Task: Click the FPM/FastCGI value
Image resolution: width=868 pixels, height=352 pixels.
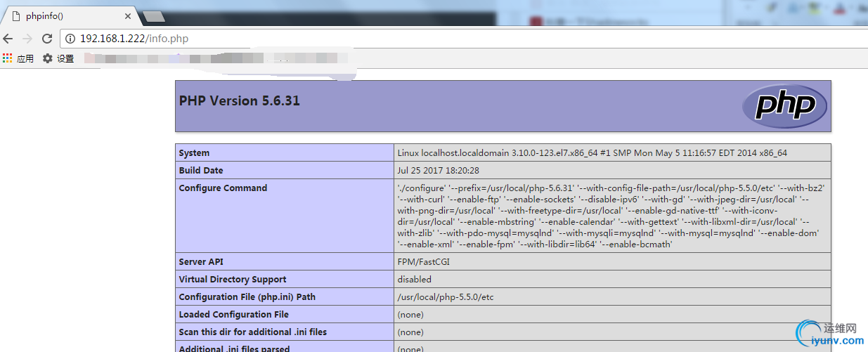Action: point(424,261)
